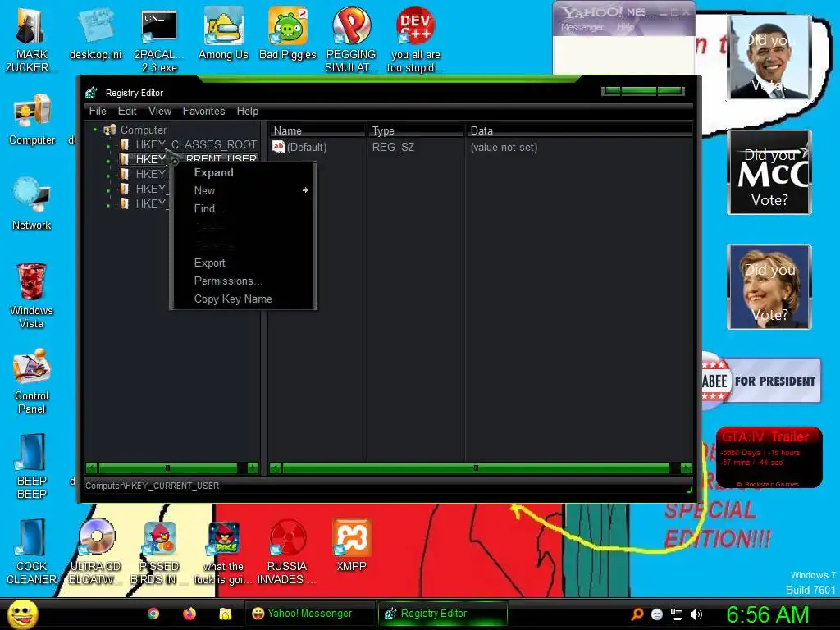The height and width of the screenshot is (630, 840).
Task: Click the Registry Editor title bar icon
Action: pyautogui.click(x=92, y=93)
